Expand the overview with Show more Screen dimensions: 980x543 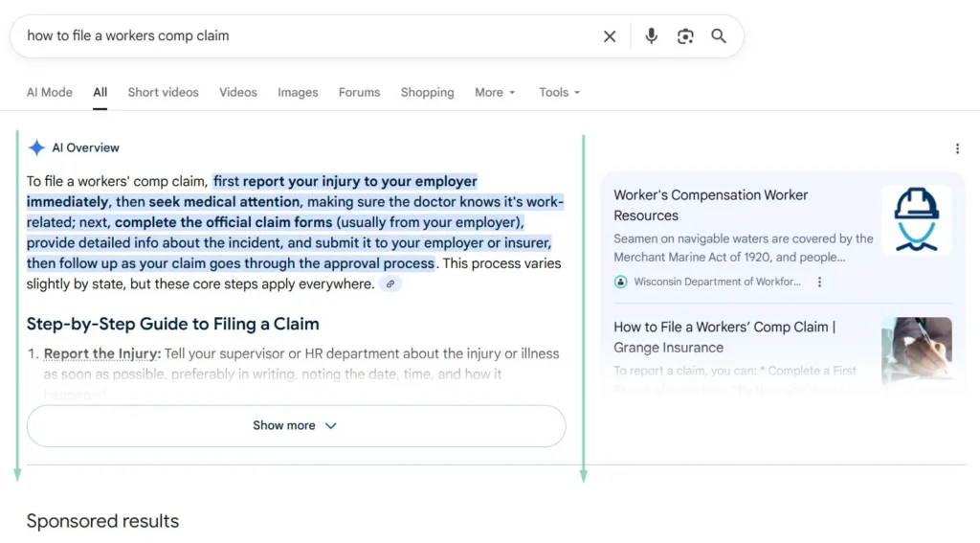click(x=296, y=426)
